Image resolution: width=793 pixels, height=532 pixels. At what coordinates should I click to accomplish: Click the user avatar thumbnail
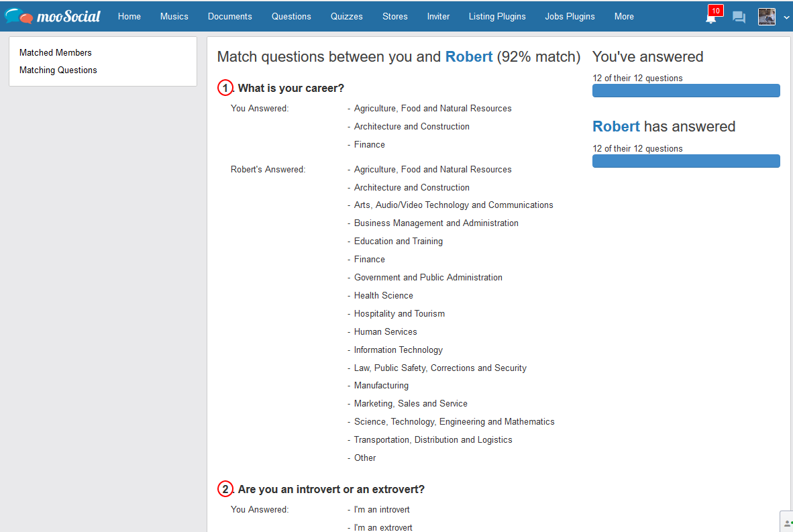(767, 17)
